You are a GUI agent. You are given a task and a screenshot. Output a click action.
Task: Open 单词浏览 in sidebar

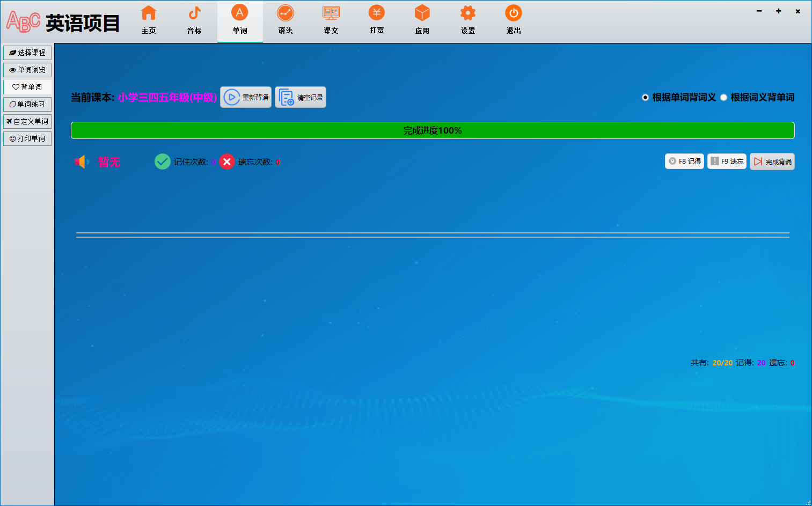(x=27, y=70)
